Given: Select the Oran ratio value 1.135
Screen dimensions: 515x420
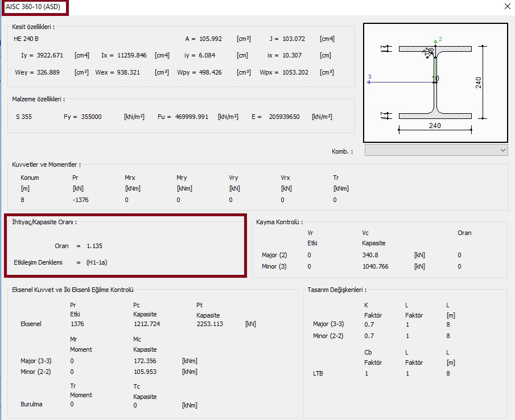Looking at the screenshot, I should 94,246.
